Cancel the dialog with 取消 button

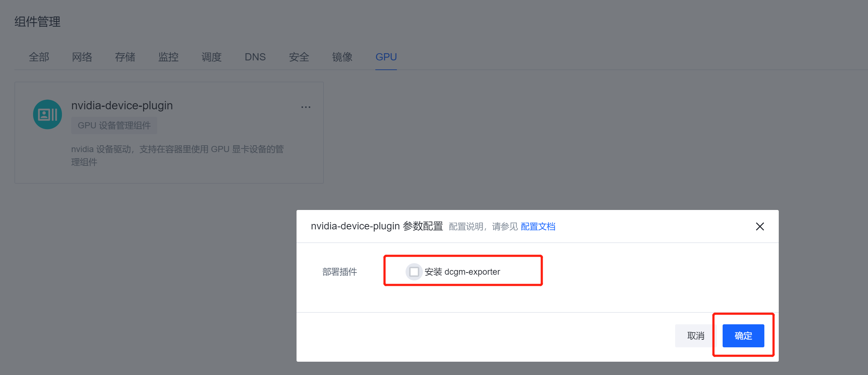(694, 335)
